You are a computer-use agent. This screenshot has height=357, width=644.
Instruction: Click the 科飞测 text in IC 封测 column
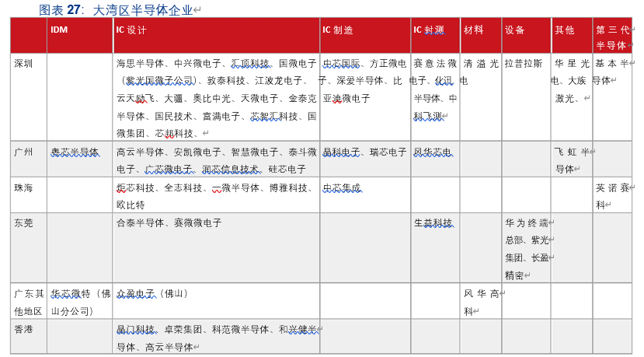[x=427, y=117]
